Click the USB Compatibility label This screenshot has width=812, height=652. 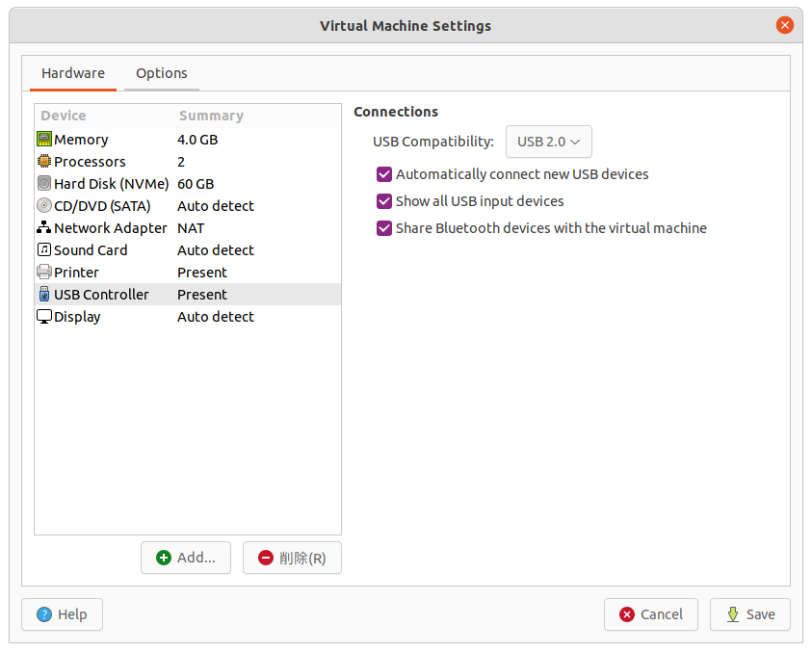pos(433,142)
